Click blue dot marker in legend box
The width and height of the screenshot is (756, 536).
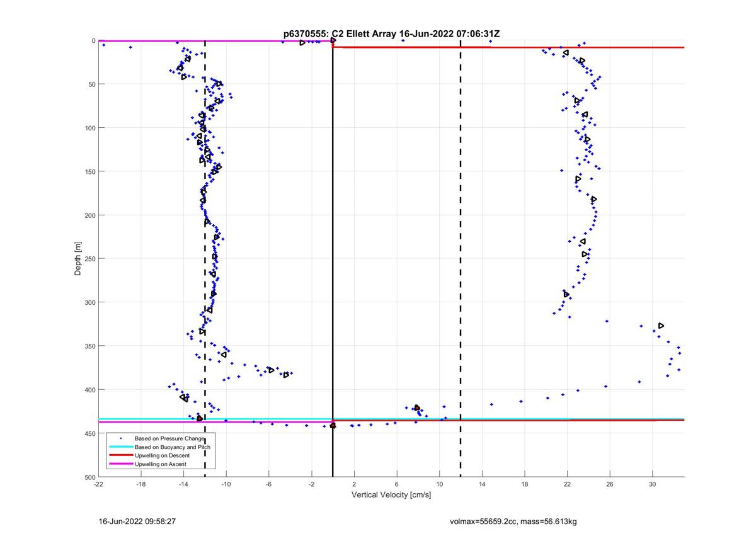tap(120, 438)
